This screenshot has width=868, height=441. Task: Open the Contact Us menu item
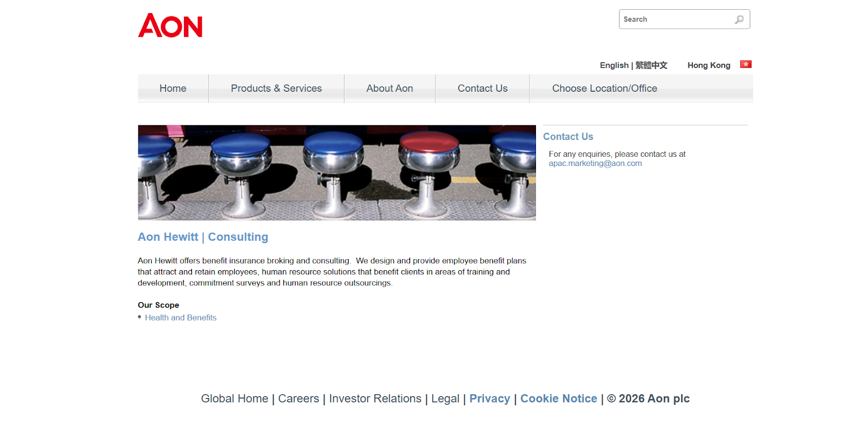483,88
